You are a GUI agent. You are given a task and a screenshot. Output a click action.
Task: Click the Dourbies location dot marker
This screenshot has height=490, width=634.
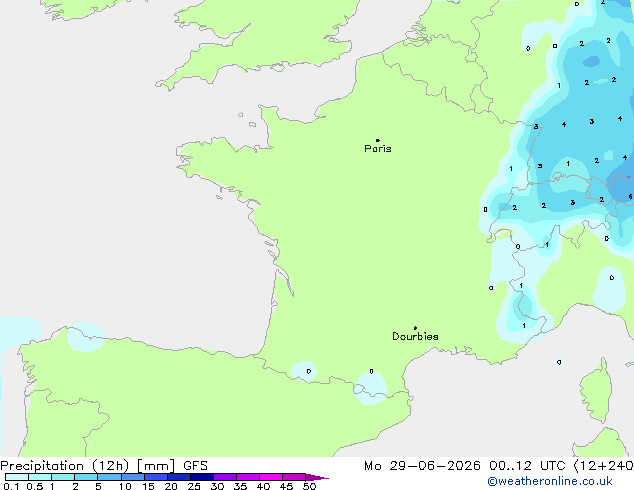[415, 328]
